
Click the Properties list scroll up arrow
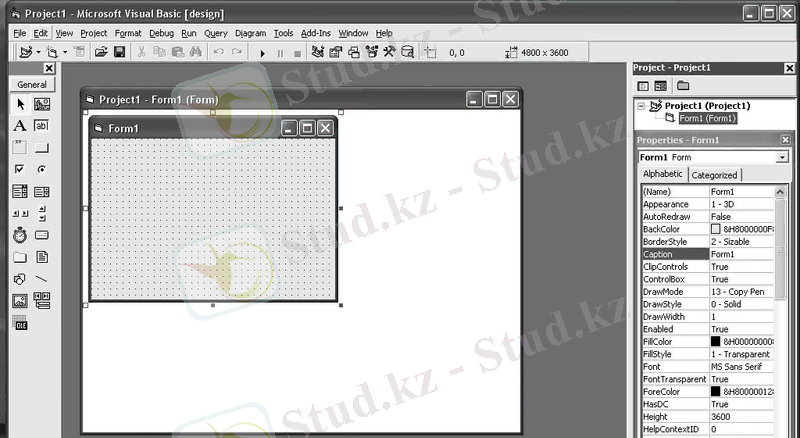(780, 192)
